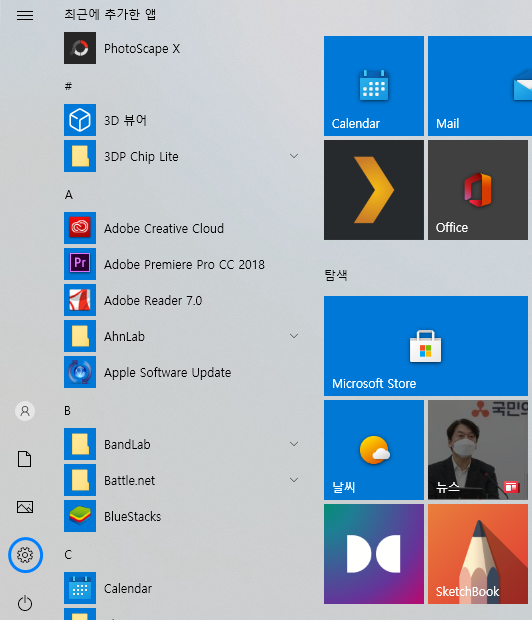532x620 pixels.
Task: Select the PhotoScape X label
Action: (x=142, y=49)
